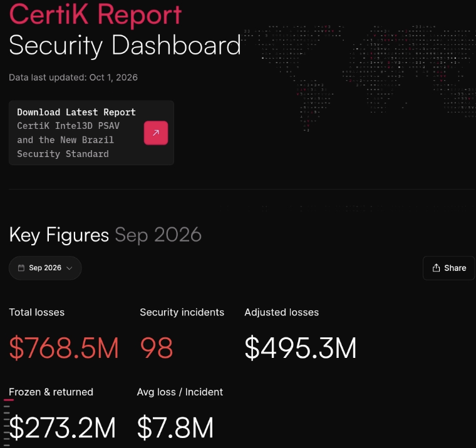Viewport: 476px width, 448px height.
Task: Click the Total losses label
Action: coord(37,312)
